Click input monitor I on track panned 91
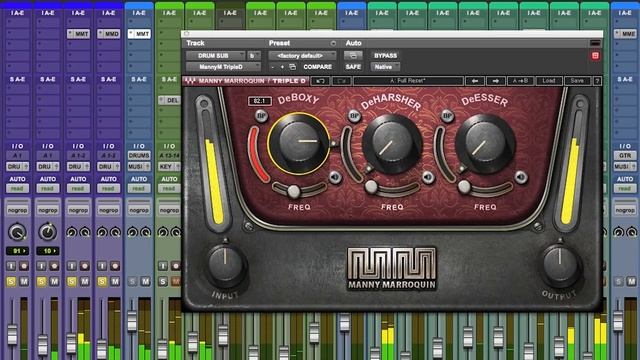The height and width of the screenshot is (360, 640). [x=11, y=266]
